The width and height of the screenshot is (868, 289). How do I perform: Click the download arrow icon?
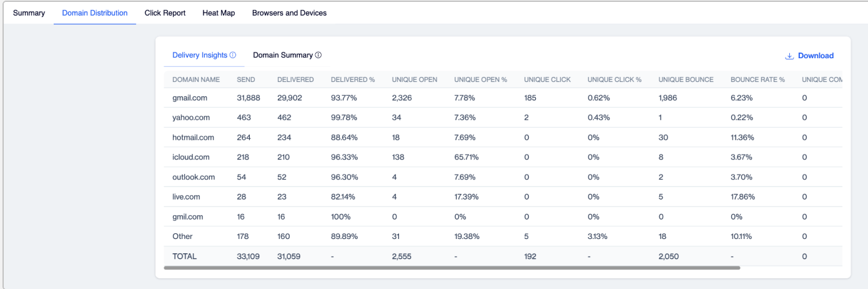pyautogui.click(x=789, y=56)
